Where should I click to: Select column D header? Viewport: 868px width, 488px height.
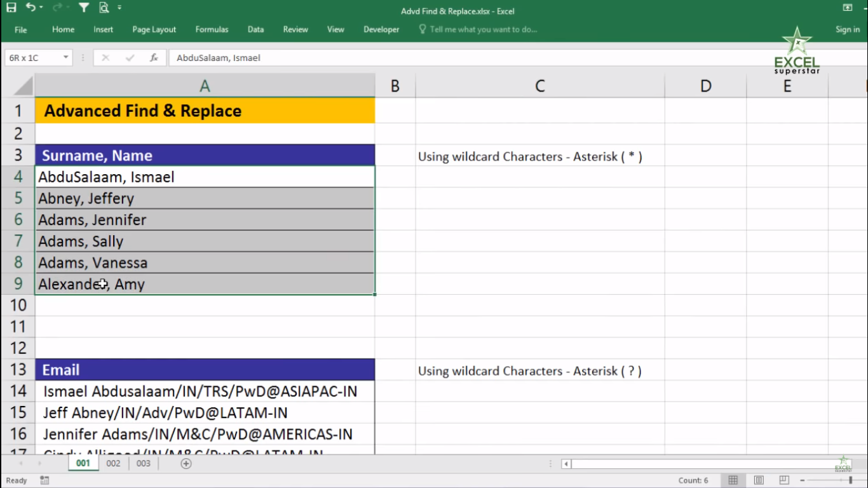click(706, 86)
